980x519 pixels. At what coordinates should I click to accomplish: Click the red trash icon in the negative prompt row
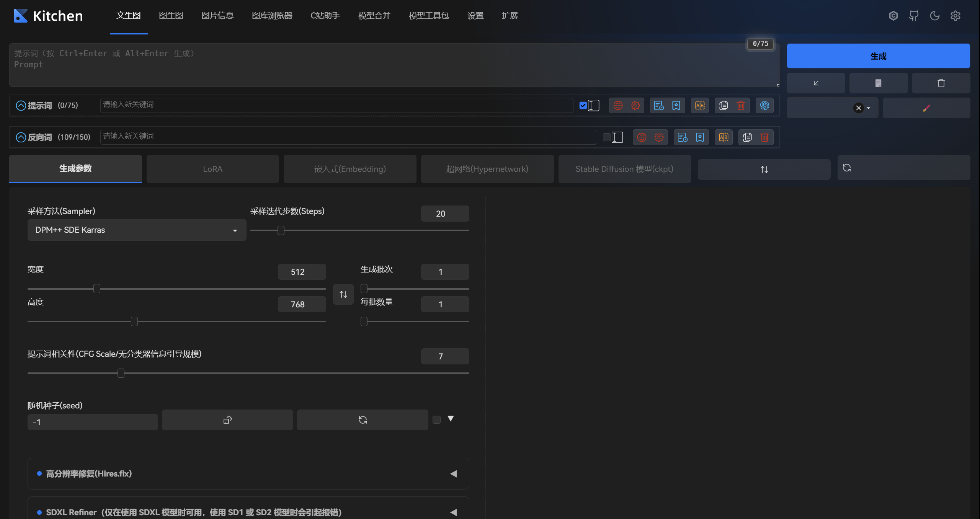(765, 137)
